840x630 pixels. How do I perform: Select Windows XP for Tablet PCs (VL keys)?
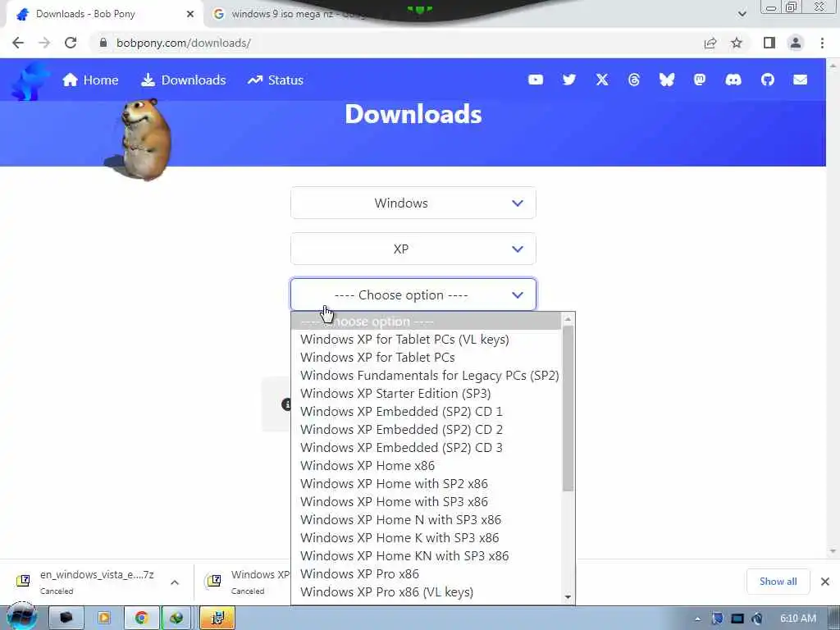(x=427, y=340)
